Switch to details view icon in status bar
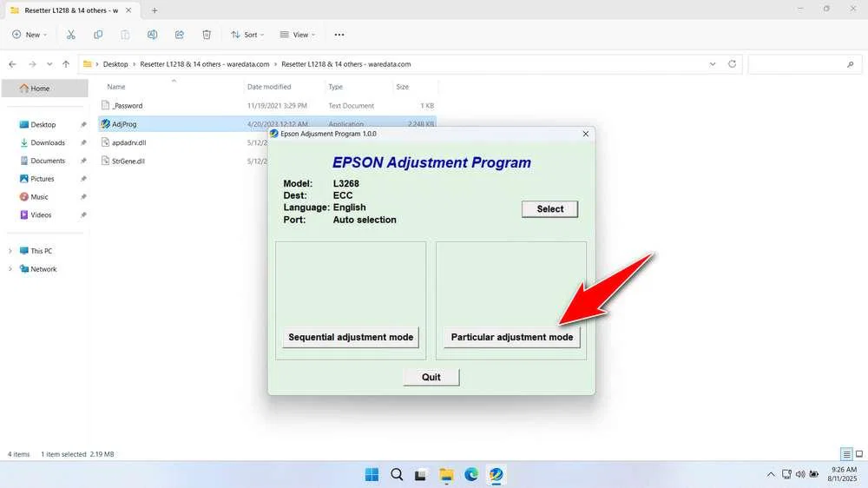The image size is (868, 488). pyautogui.click(x=846, y=454)
